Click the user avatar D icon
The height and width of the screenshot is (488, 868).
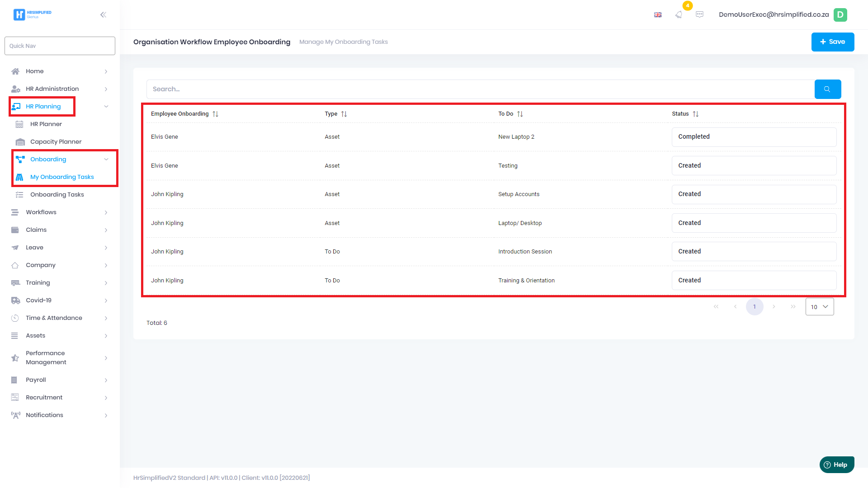coord(840,14)
